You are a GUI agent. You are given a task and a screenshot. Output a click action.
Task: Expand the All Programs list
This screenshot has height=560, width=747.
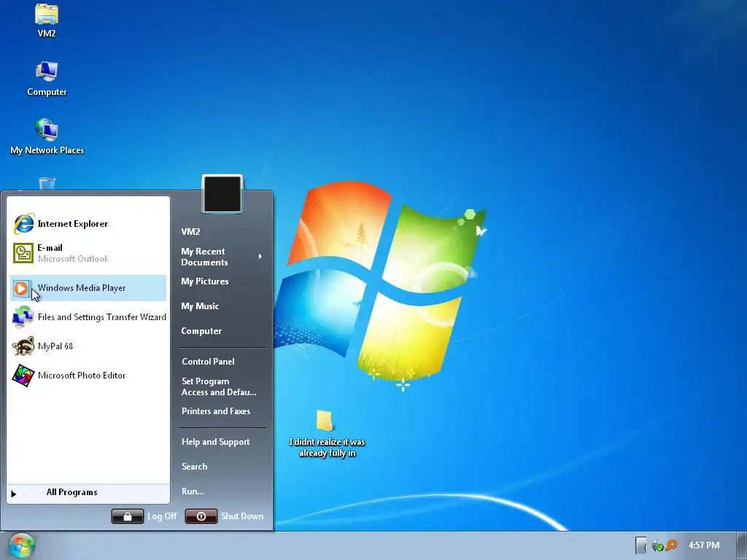pyautogui.click(x=88, y=493)
